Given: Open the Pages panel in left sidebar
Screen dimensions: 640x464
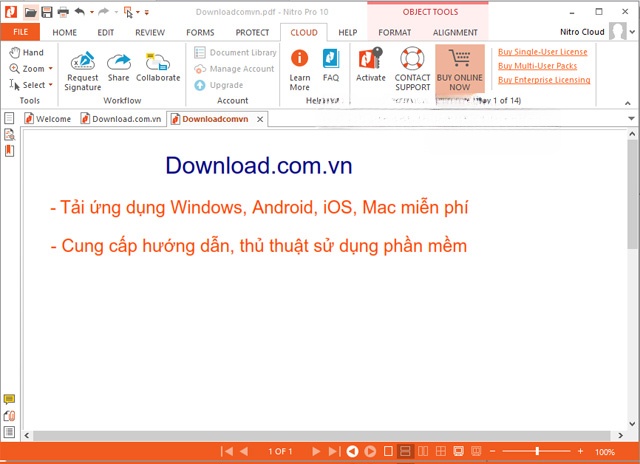Looking at the screenshot, I should pos(9,118).
